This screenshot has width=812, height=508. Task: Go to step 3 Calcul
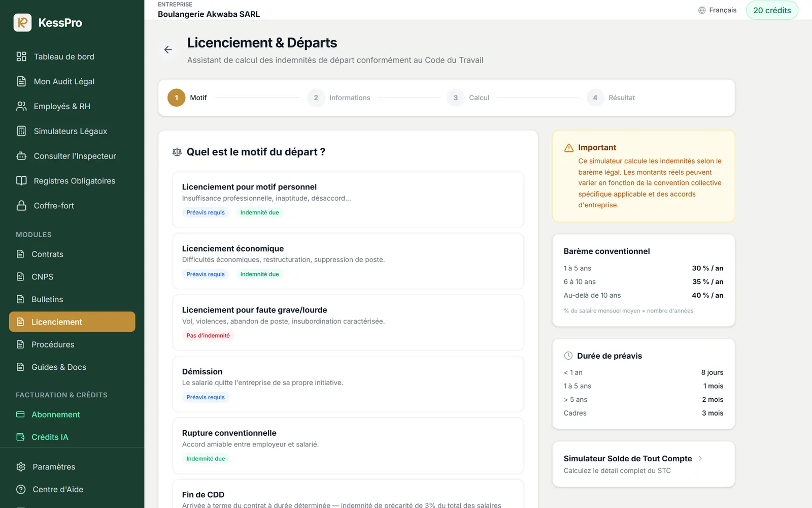(468, 98)
